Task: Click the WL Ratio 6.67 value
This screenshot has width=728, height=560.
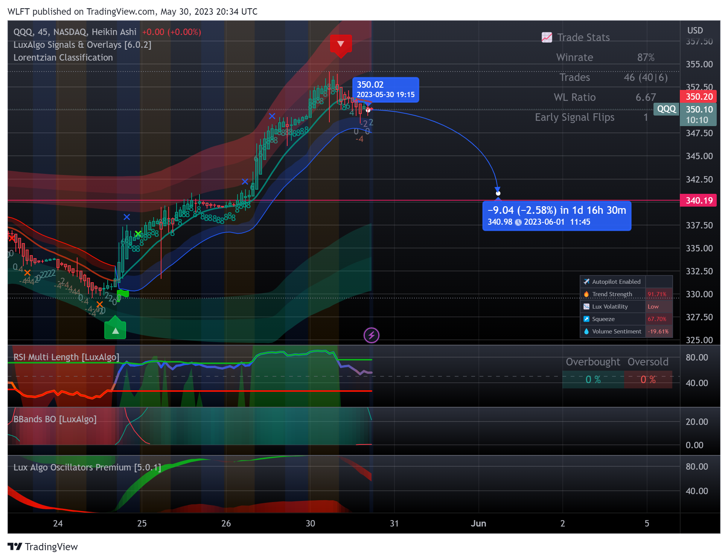Action: coord(646,97)
